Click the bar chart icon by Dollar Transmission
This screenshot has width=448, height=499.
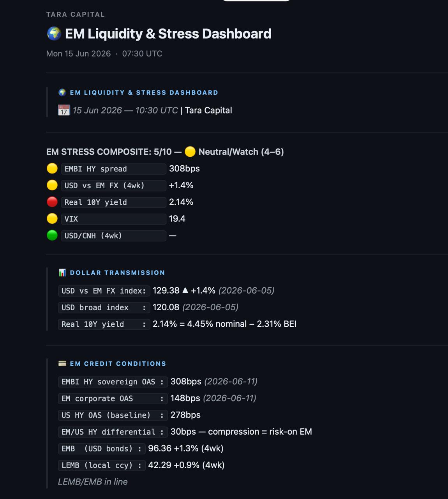point(62,273)
